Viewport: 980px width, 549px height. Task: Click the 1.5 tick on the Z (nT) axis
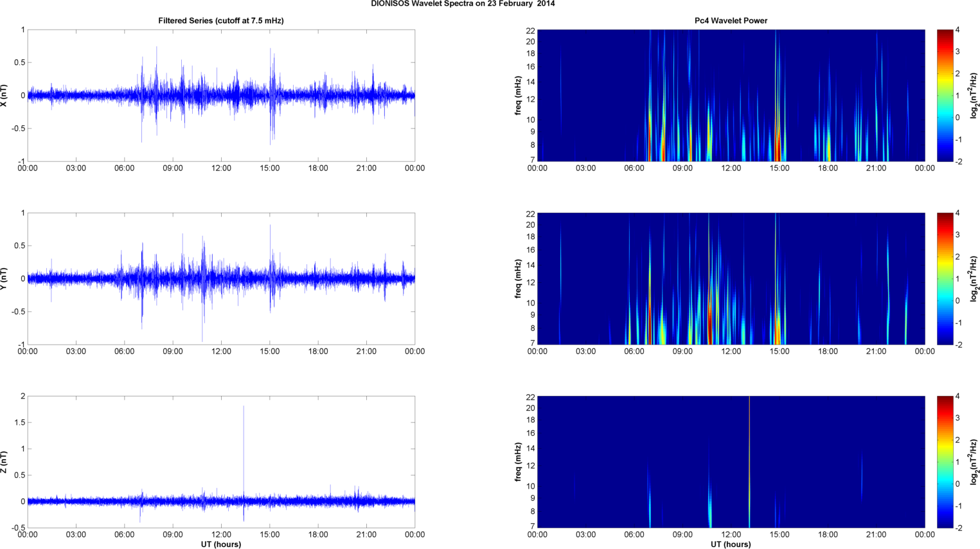tap(19, 422)
